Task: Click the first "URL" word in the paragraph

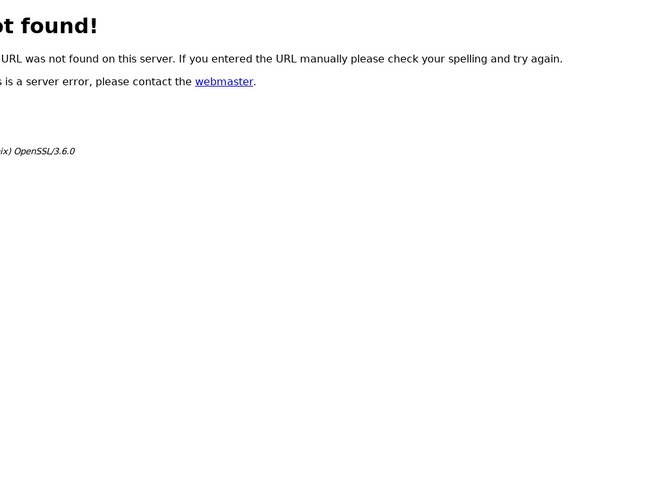Action: click(x=11, y=59)
